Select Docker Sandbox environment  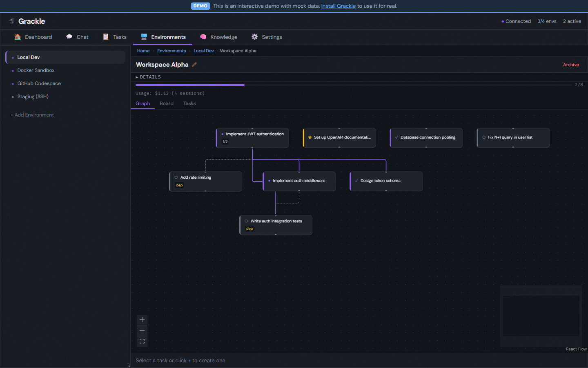65,70
